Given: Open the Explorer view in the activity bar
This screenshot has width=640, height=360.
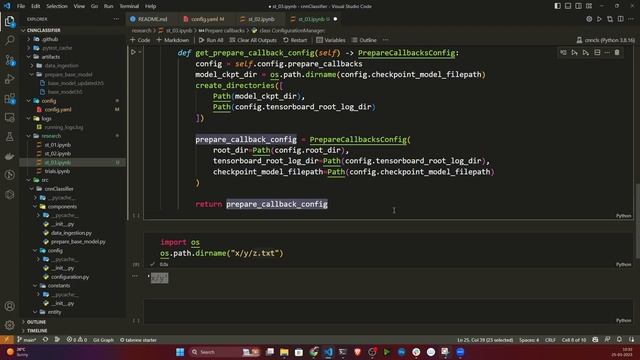Looking at the screenshot, I should click(9, 21).
